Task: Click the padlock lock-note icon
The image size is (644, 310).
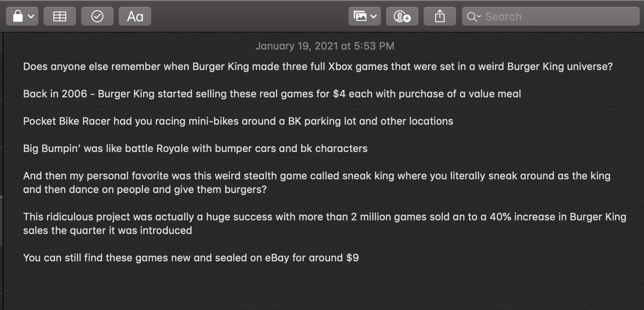Action: [x=18, y=17]
